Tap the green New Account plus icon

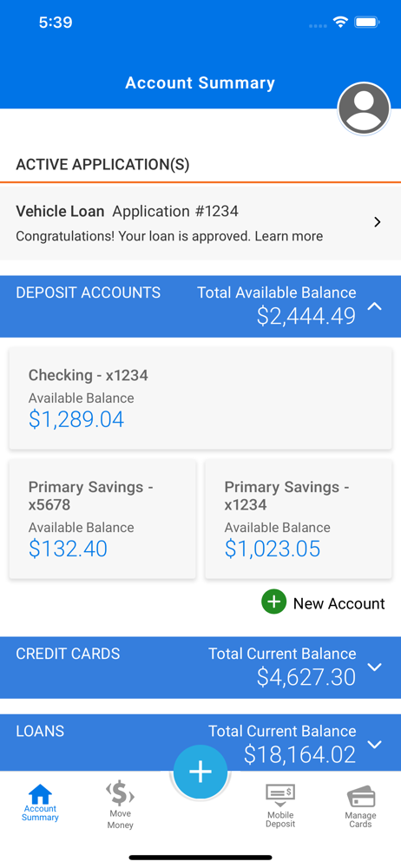[273, 602]
